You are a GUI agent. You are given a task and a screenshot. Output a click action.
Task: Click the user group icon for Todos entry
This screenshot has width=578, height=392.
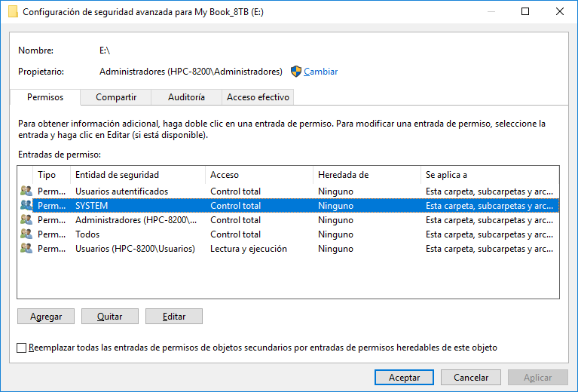click(26, 234)
